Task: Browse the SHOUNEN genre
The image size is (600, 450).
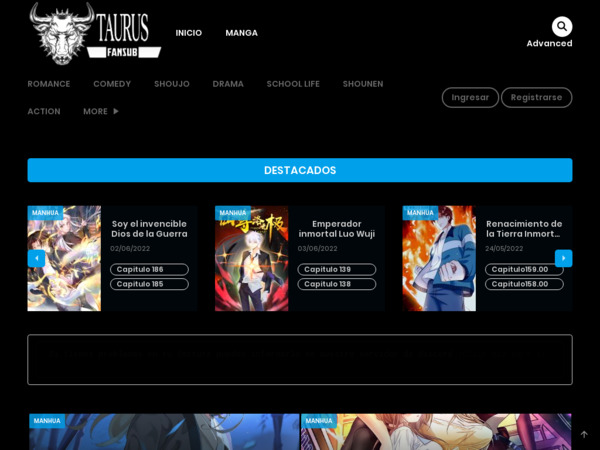Action: coord(363,84)
